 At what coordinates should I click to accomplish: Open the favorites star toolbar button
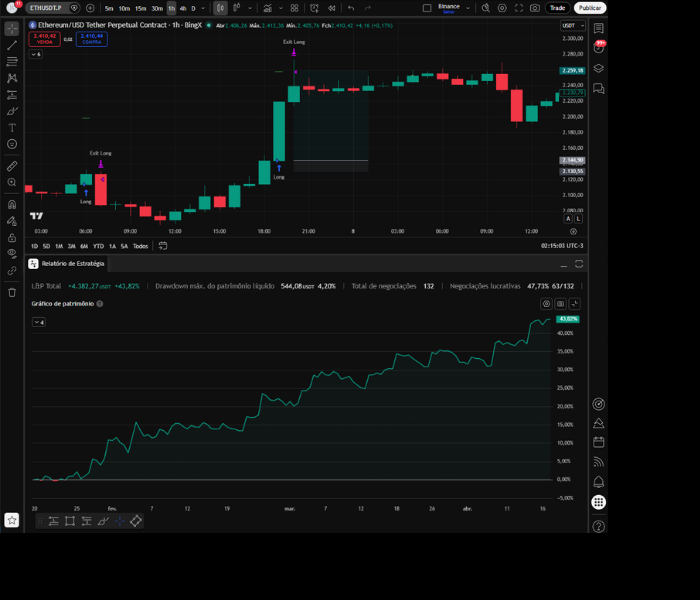[12, 520]
